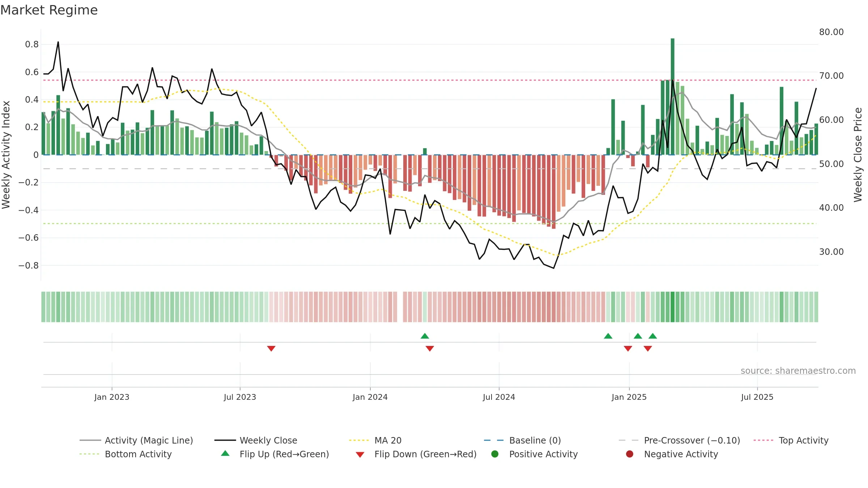Image resolution: width=868 pixels, height=488 pixels.
Task: Click the Bottom Activity legend entry
Action: (125, 454)
